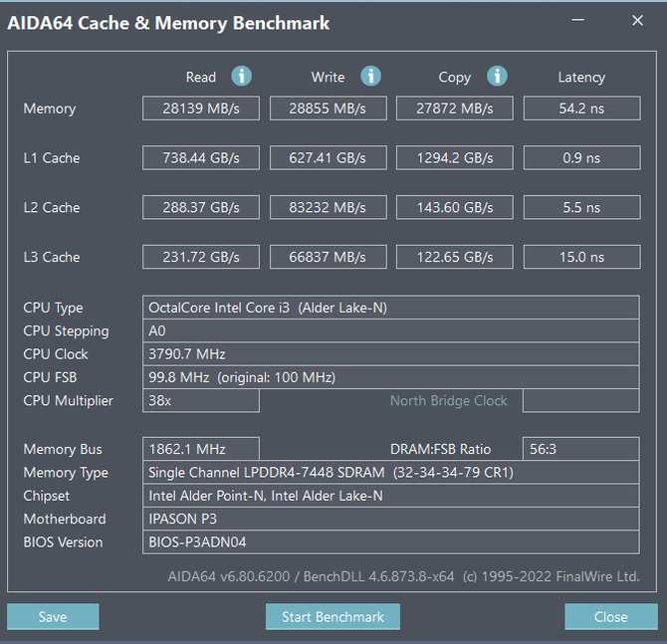The height and width of the screenshot is (644, 667).
Task: Select L2 Cache write 83232 MB/s
Action: (328, 207)
